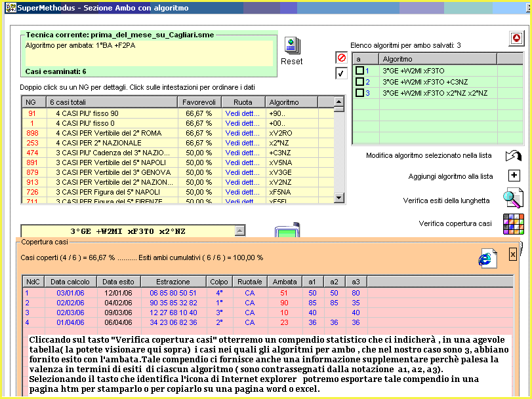Select coverage row with data calcolo 03/01/06

(268, 293)
